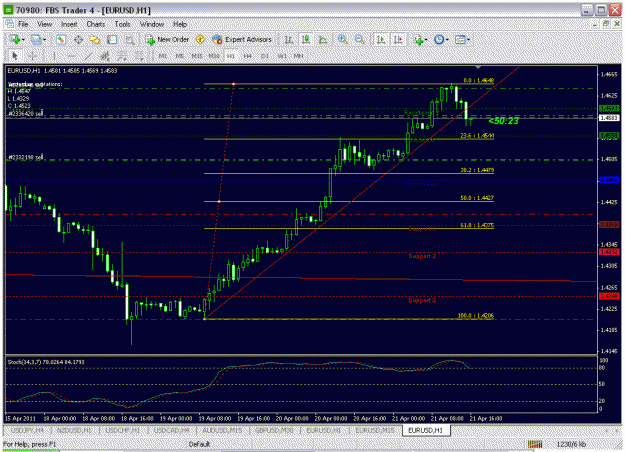This screenshot has width=625, height=452.
Task: Open the File menu
Action: (23, 24)
